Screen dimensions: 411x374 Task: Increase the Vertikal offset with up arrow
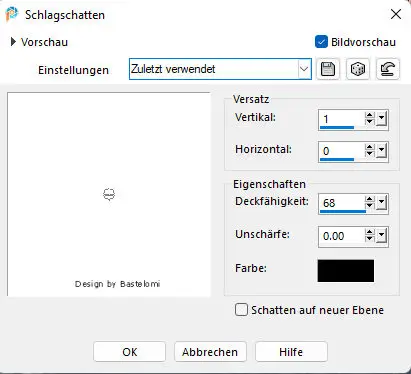[369, 115]
